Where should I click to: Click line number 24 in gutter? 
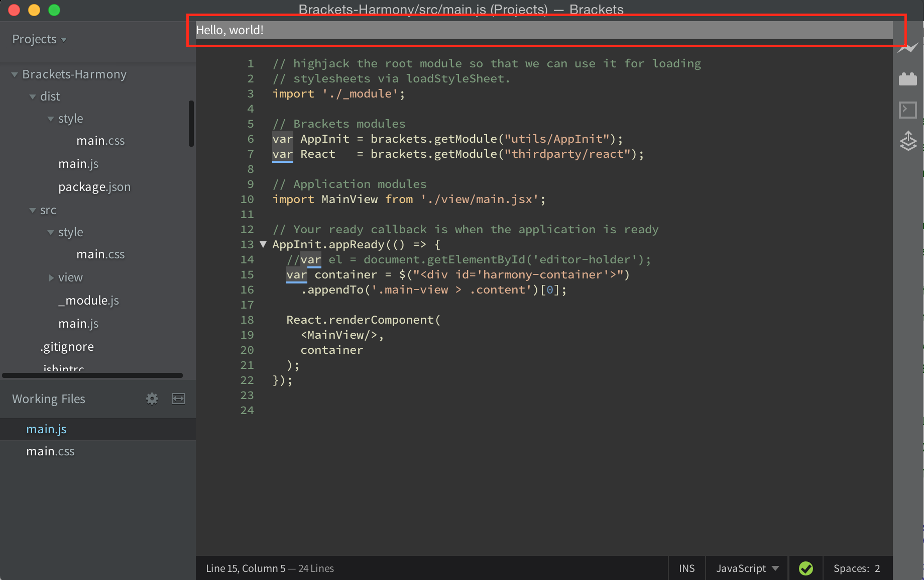(247, 410)
